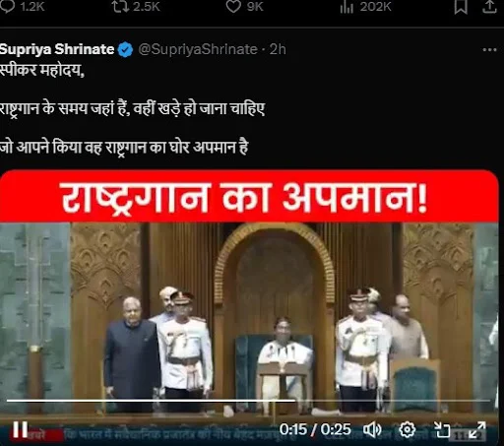Image resolution: width=504 pixels, height=446 pixels.
Task: Toggle picture-in-picture mode for the video
Action: pos(442,429)
